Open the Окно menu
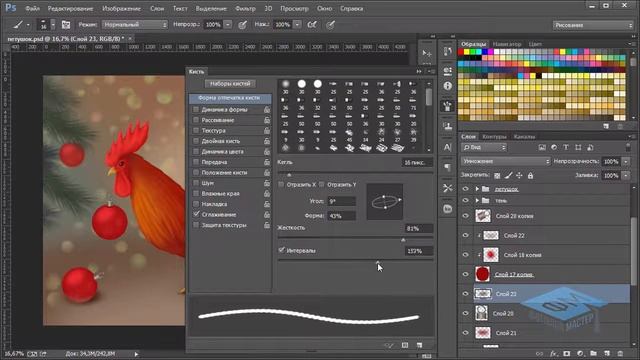 click(324, 9)
